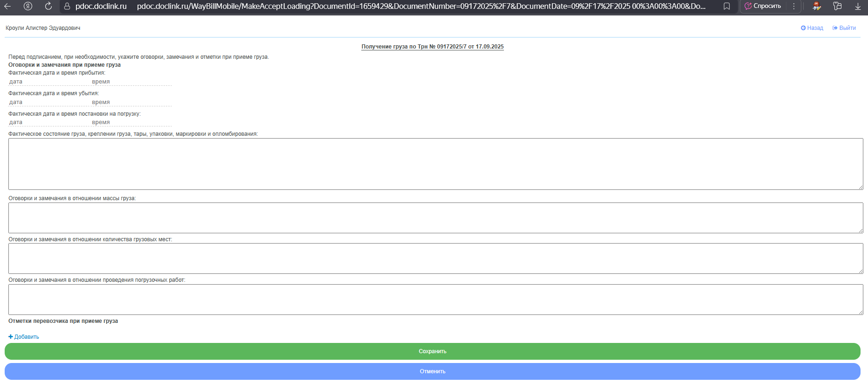Image resolution: width=868 pixels, height=384 pixels.
Task: Focus the cargo mass remarks text area
Action: (435, 218)
